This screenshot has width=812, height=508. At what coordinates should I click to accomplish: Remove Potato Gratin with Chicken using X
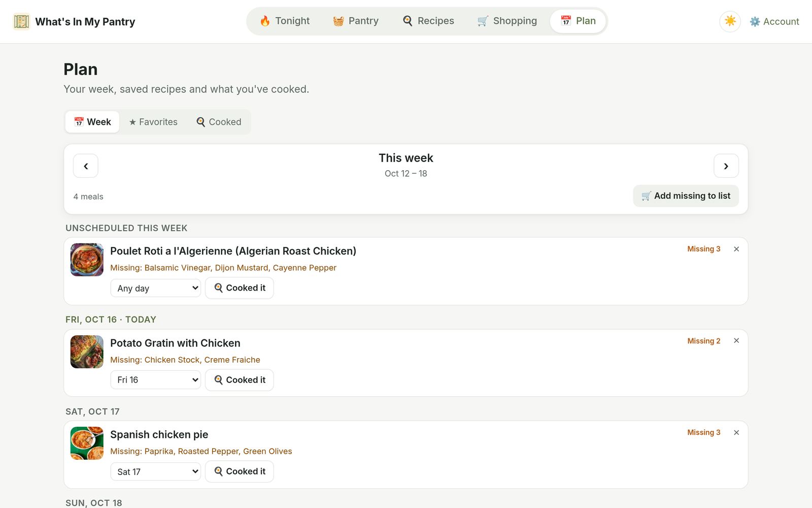coord(736,341)
